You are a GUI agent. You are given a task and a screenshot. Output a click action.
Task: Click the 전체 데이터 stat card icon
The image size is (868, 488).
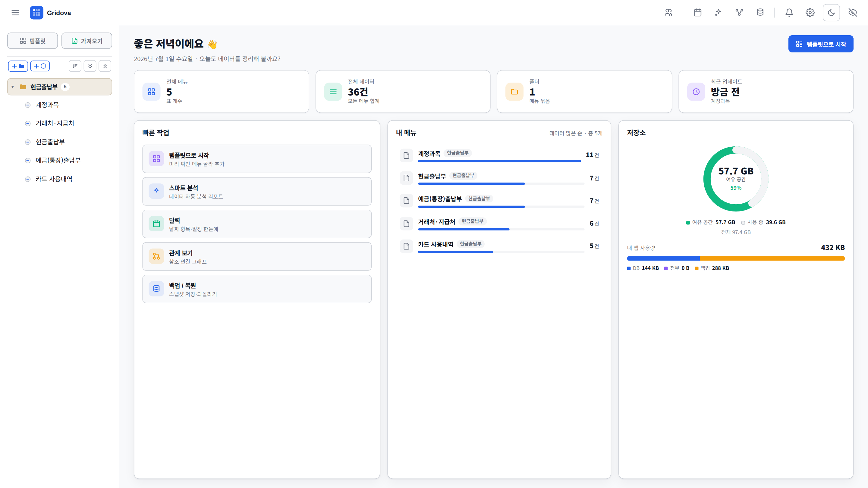[x=333, y=92]
